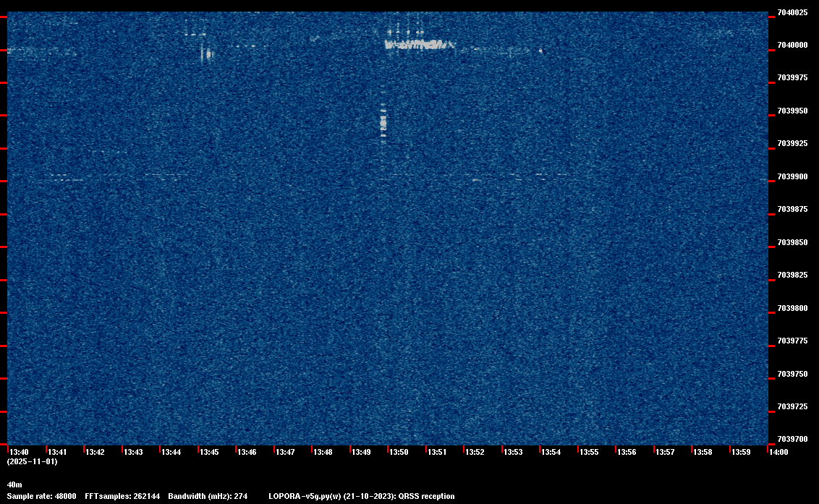Click the 7039825 frequency label
819x504 pixels.
pos(792,276)
